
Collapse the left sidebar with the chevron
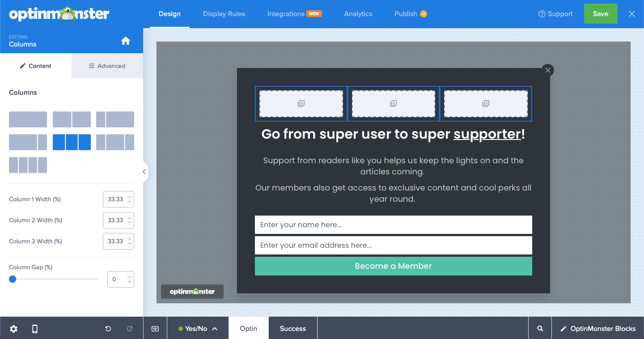pyautogui.click(x=144, y=171)
